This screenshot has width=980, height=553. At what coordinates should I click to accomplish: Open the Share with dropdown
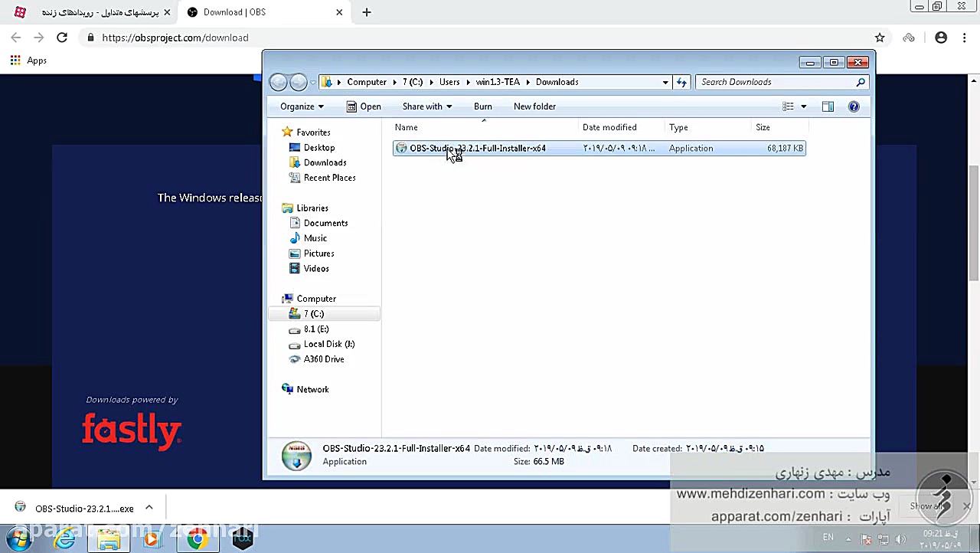427,106
